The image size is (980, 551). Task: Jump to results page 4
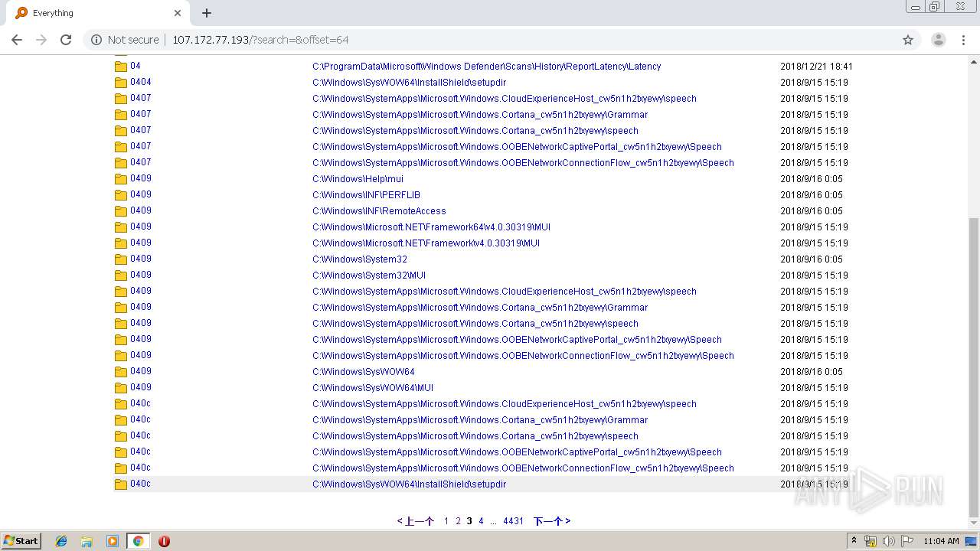(x=481, y=521)
